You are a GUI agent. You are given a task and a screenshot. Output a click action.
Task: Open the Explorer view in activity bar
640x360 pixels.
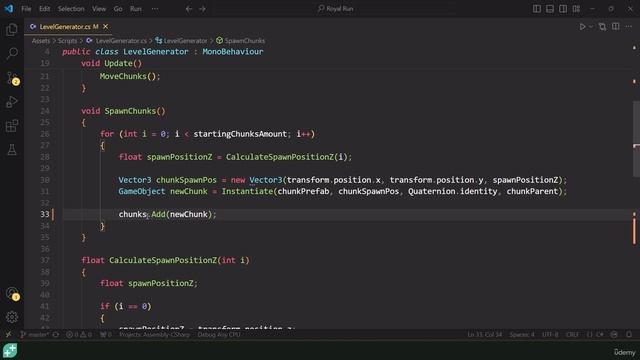click(12, 29)
